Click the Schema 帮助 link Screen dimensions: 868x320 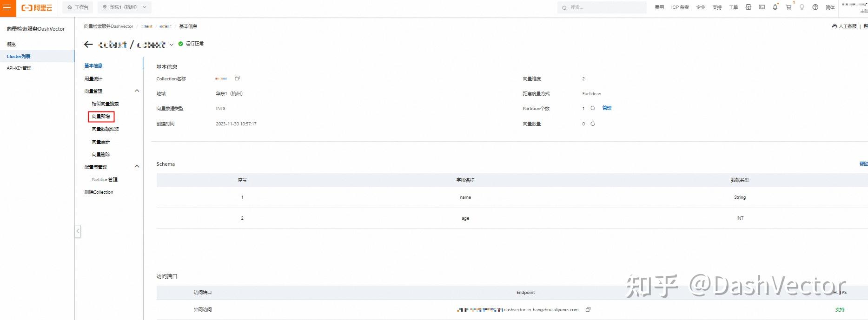click(x=863, y=164)
